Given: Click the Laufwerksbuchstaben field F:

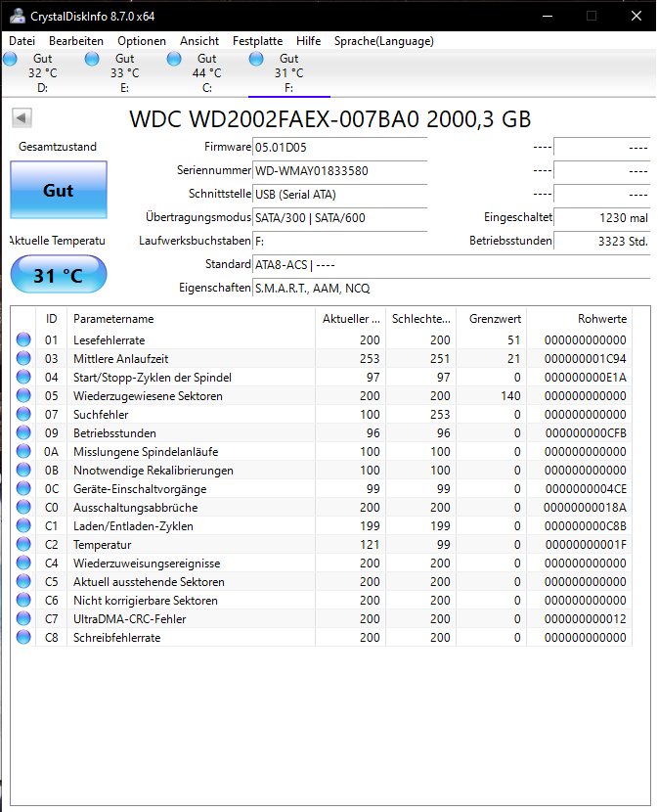Looking at the screenshot, I should click(339, 242).
